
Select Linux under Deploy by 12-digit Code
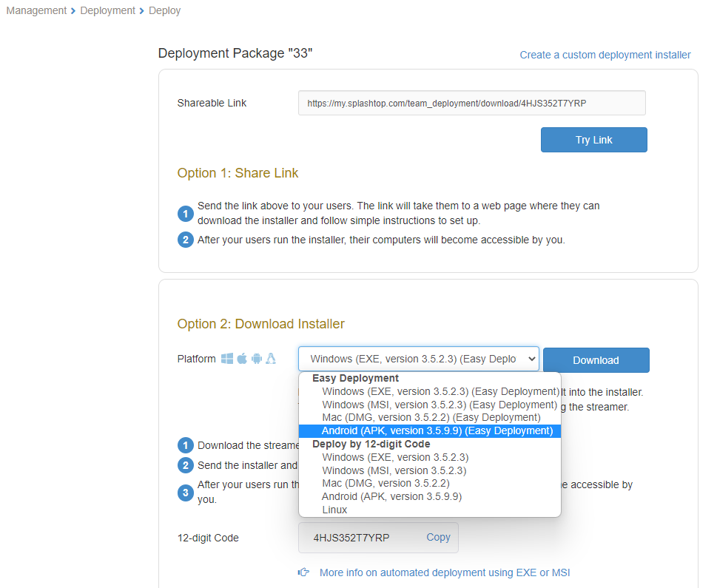[x=334, y=510]
